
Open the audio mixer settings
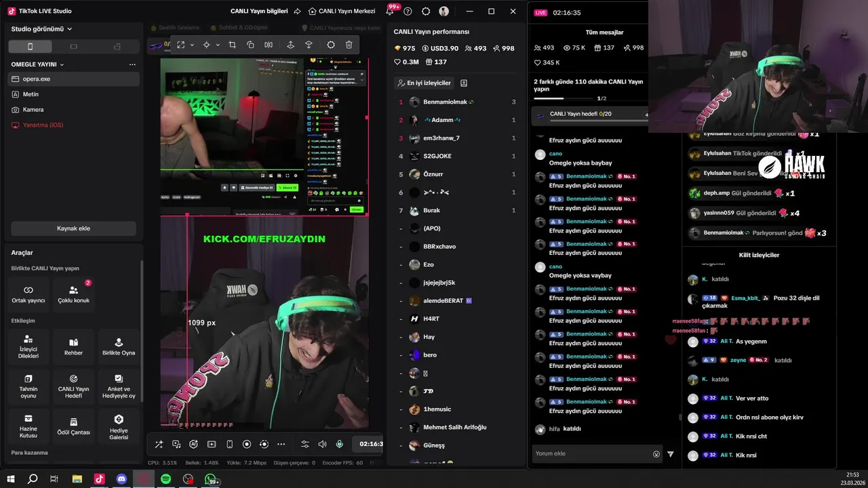pos(304,444)
